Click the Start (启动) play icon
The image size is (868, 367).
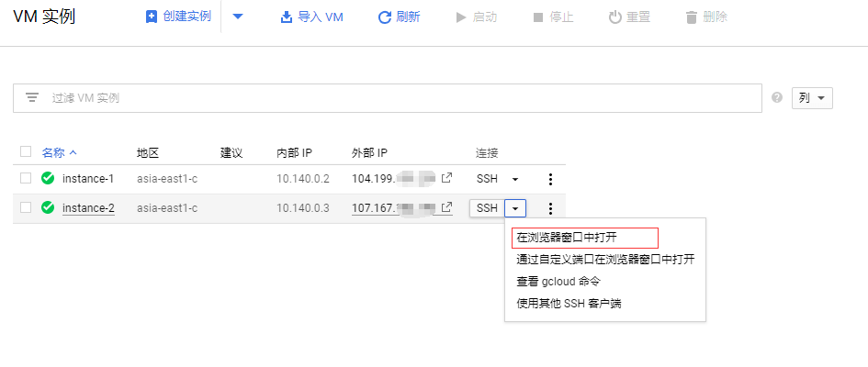pos(461,17)
